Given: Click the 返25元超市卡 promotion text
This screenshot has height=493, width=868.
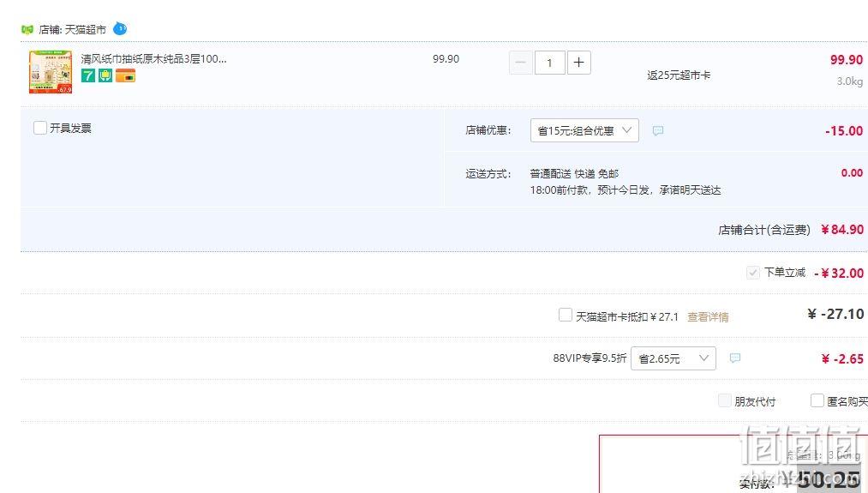Looking at the screenshot, I should [679, 75].
